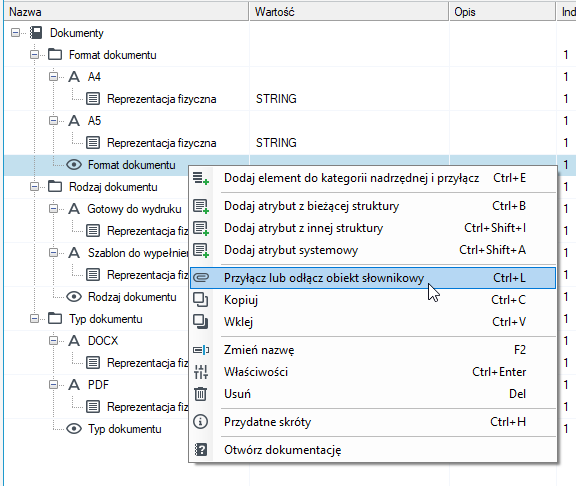Choose Dodaj atrybut z innej struktury

pos(373,228)
